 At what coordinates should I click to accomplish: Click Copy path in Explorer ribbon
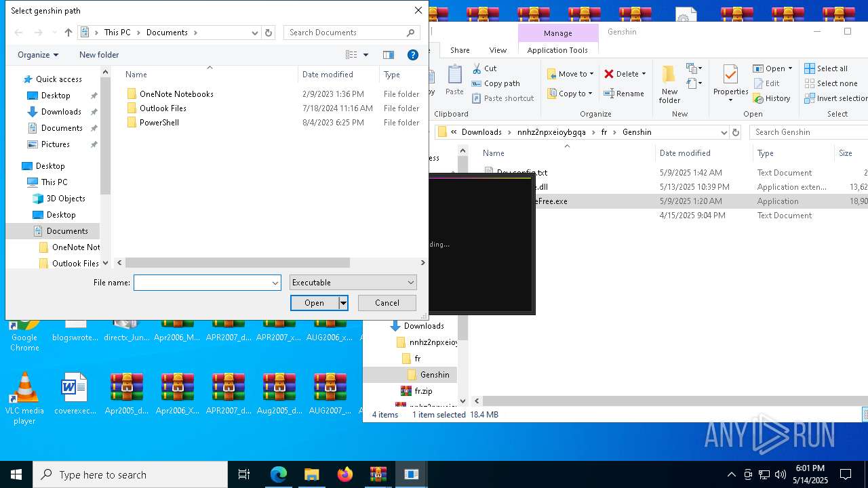point(496,83)
